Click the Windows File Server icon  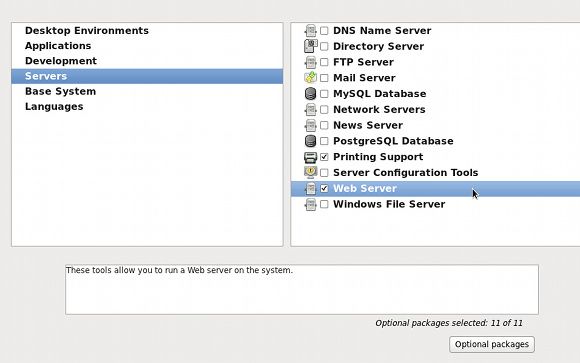click(x=310, y=204)
